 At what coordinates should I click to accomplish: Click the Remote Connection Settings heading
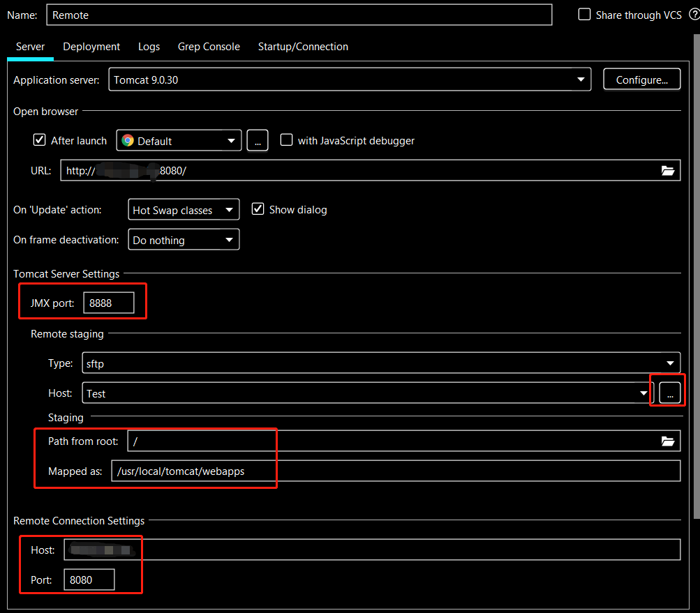[79, 521]
